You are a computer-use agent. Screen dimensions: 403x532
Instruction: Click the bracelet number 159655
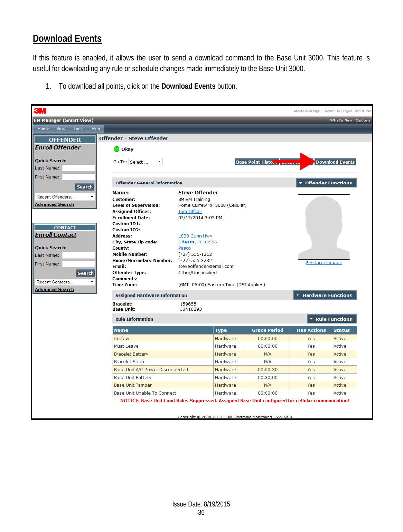pyautogui.click(x=188, y=304)
